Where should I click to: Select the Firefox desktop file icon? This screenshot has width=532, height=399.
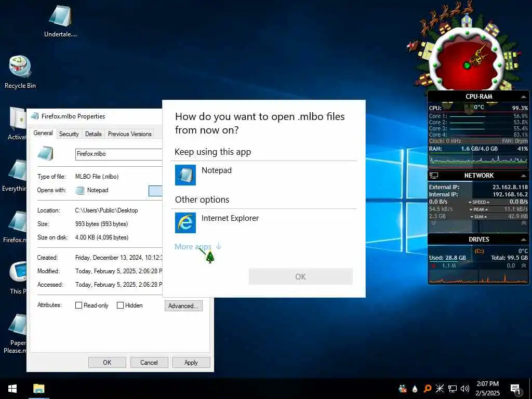coord(15,227)
